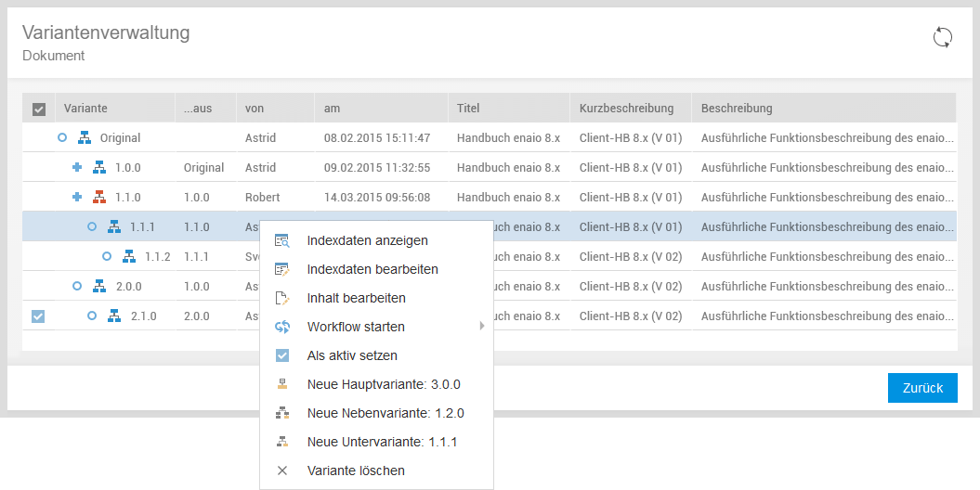The height and width of the screenshot is (490, 980).
Task: Choose 'Indexdaten bearbeiten' from context menu
Action: pos(372,269)
